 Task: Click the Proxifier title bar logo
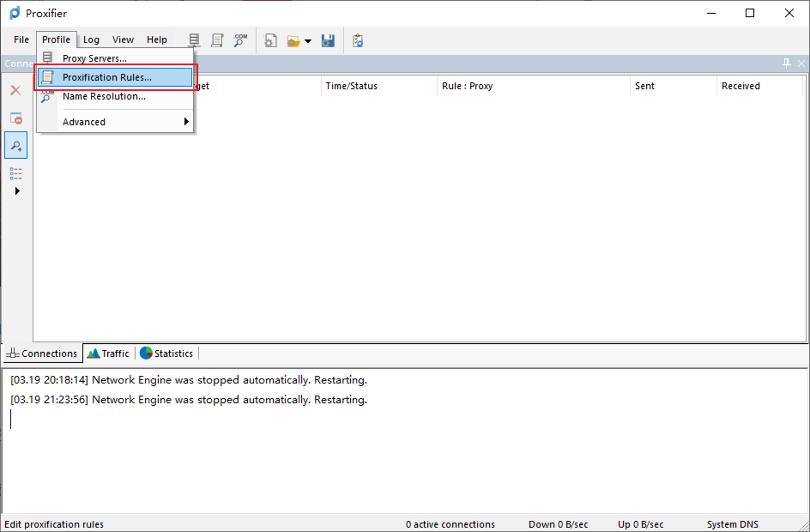point(15,13)
